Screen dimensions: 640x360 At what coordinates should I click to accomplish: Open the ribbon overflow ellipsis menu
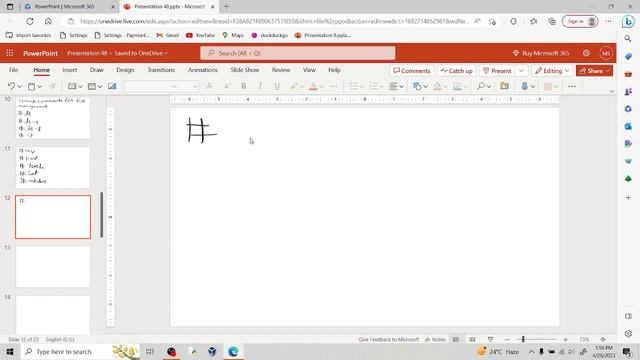pyautogui.click(x=572, y=86)
